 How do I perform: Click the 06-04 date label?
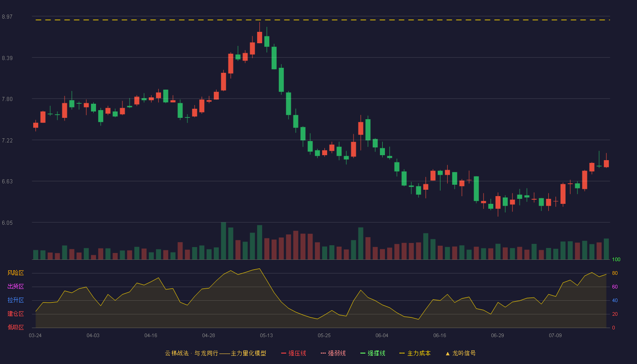click(x=382, y=335)
